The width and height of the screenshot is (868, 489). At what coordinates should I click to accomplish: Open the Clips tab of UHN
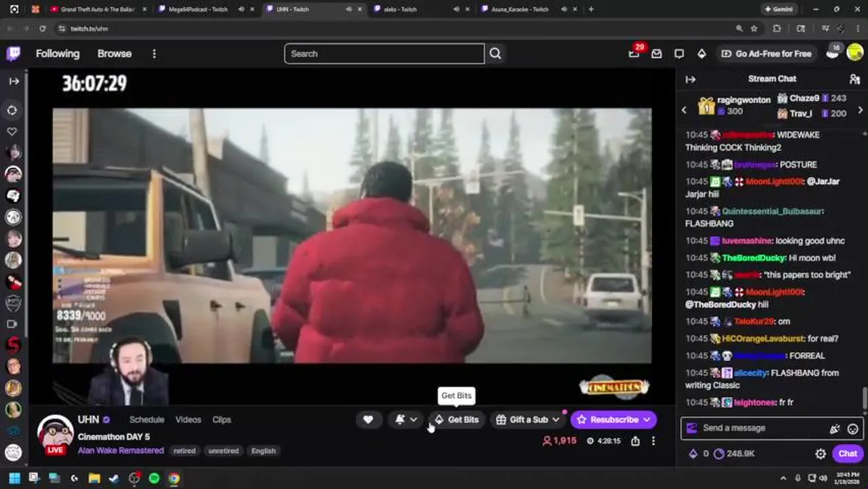pyautogui.click(x=221, y=420)
